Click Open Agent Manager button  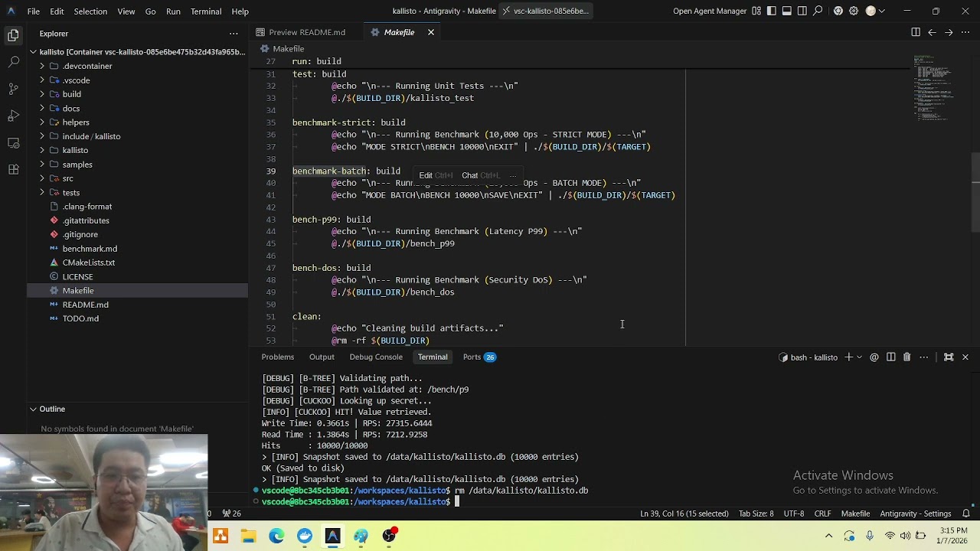coord(710,11)
